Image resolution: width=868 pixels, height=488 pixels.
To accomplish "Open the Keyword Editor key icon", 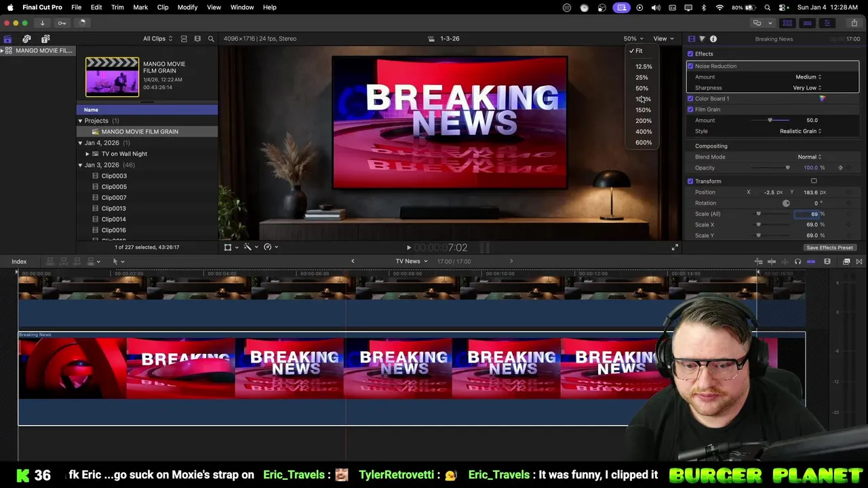I will [62, 23].
